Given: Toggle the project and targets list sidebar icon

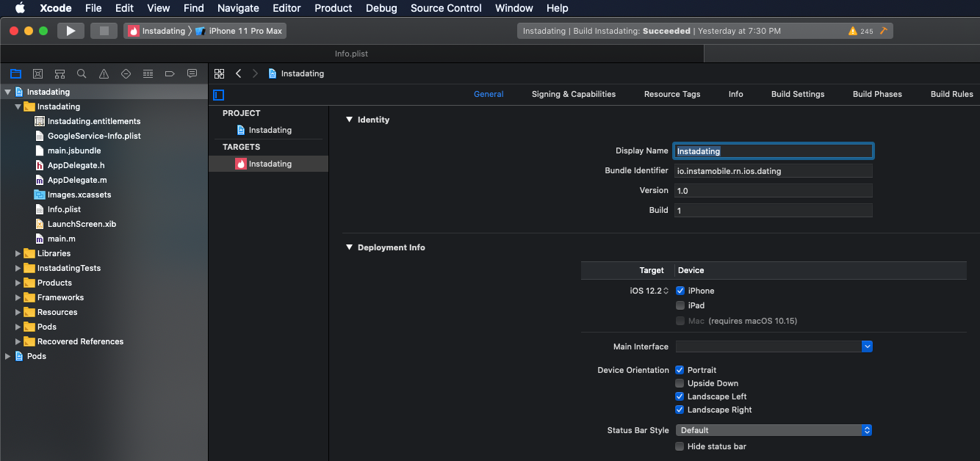Looking at the screenshot, I should pos(218,95).
